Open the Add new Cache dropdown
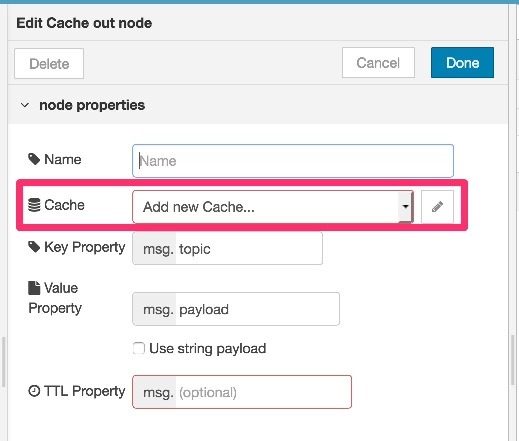The image size is (519, 441). 273,207
